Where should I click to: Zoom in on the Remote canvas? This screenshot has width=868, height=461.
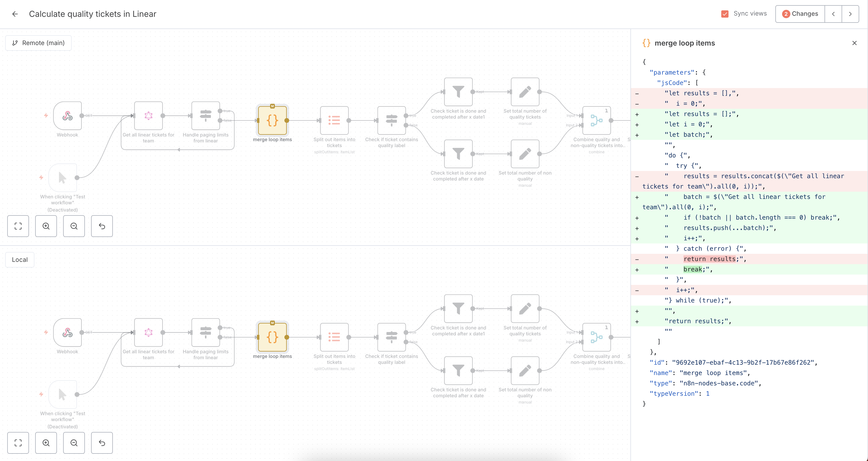click(x=46, y=226)
